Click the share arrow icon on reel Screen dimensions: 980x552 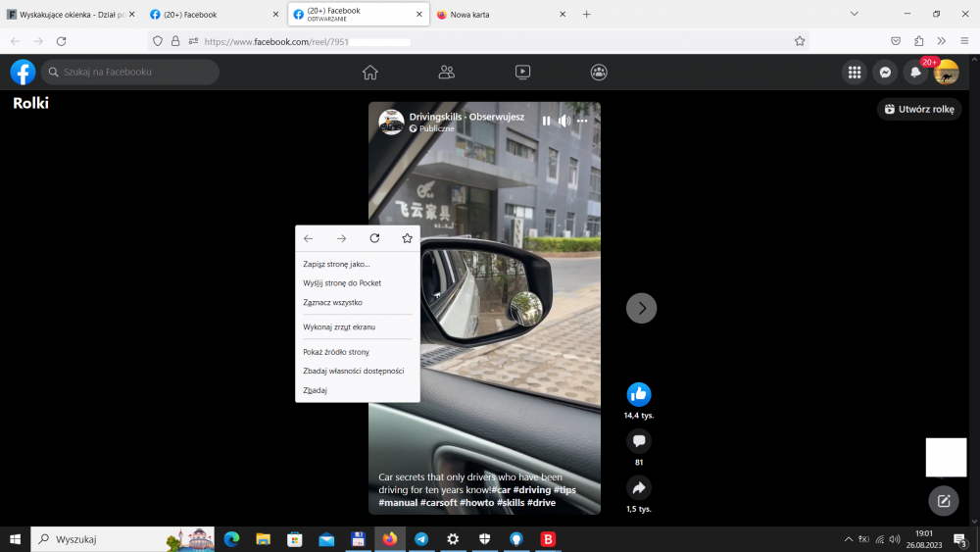click(x=639, y=487)
